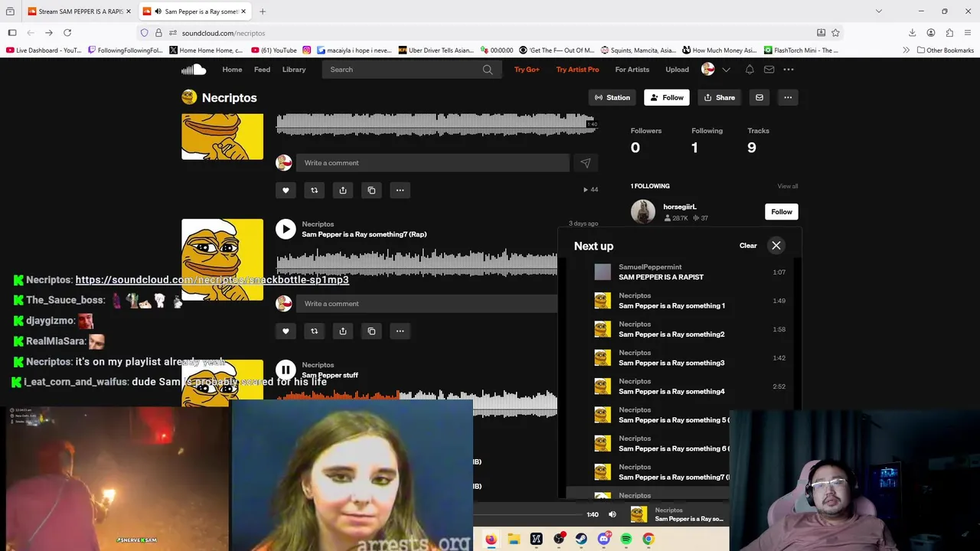Play Sam Pepper is a Ray something7 (Rap)
Viewport: 980px width, 551px height.
(286, 229)
